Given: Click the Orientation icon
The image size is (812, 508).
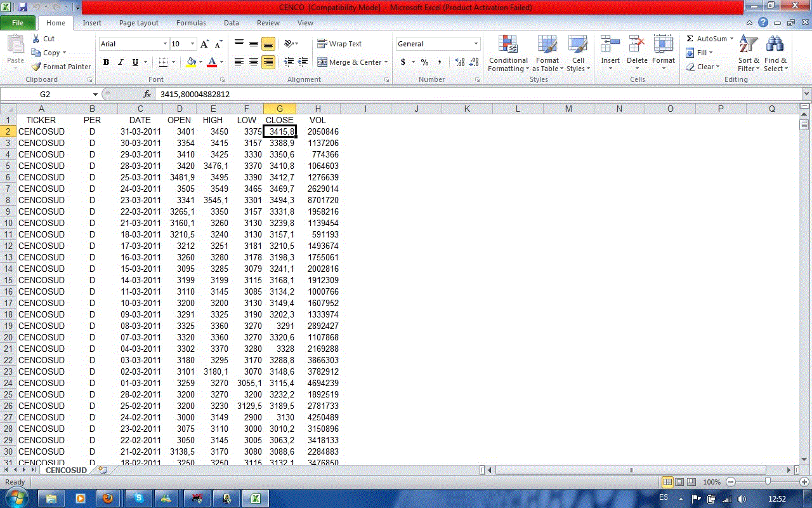Looking at the screenshot, I should click(289, 44).
